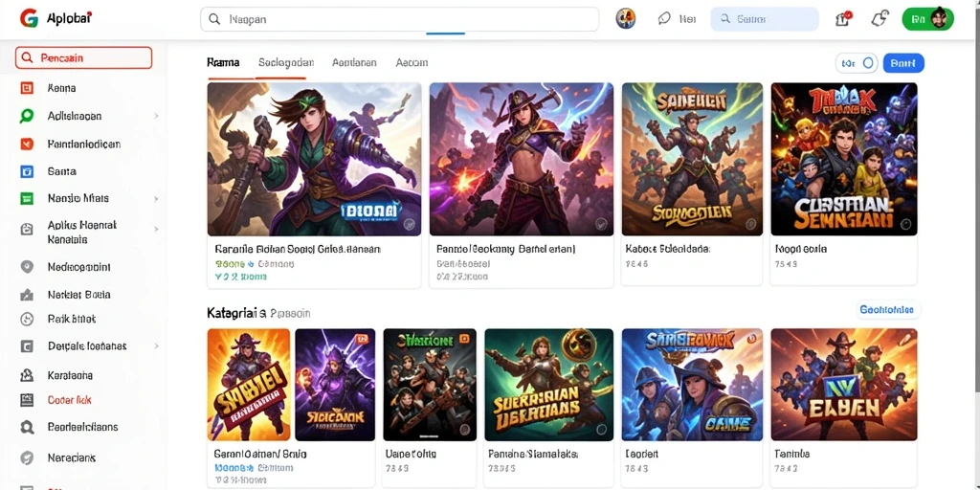This screenshot has height=490, width=980.
Task: Click the person icon beside Karataona
Action: point(27,375)
